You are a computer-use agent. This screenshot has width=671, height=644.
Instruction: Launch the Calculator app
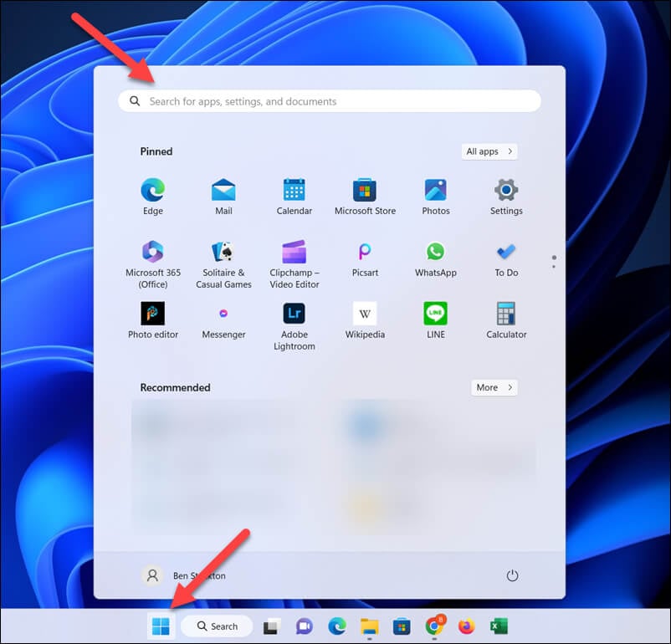coord(506,320)
